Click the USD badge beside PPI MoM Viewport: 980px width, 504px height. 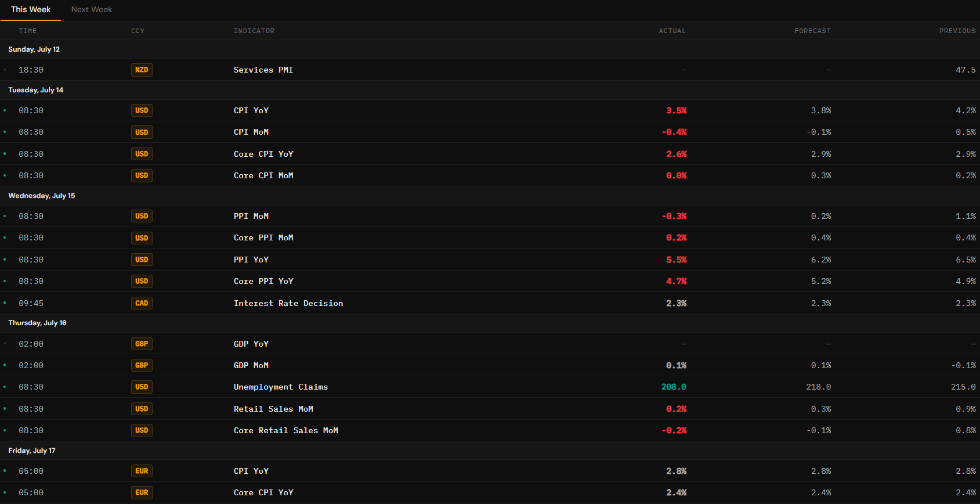pyautogui.click(x=142, y=216)
